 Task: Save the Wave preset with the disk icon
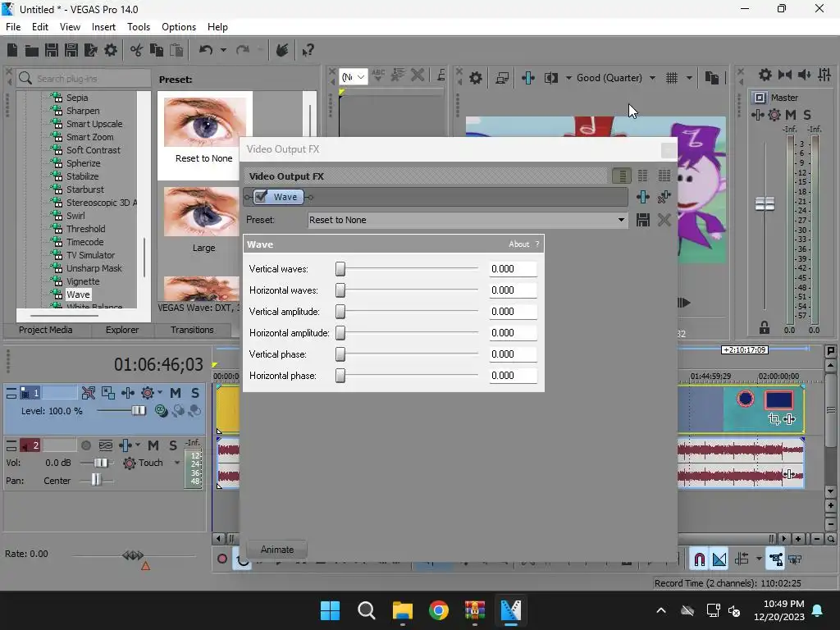click(643, 220)
